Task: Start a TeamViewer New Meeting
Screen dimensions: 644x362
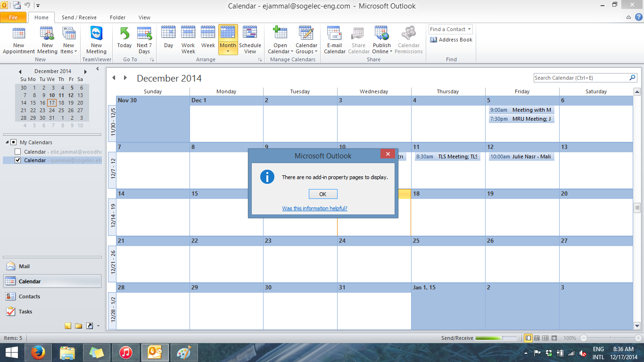Action: (96, 41)
